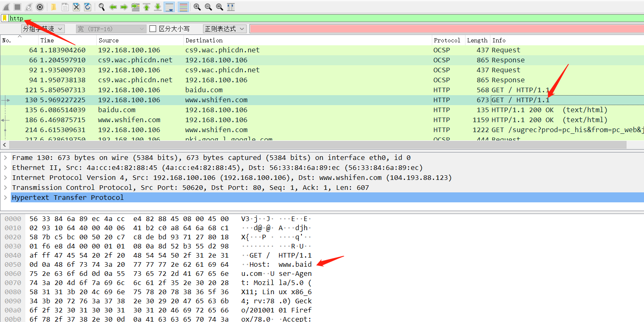Expand the Ethernet II detail row
644x322 pixels.
click(x=5, y=168)
